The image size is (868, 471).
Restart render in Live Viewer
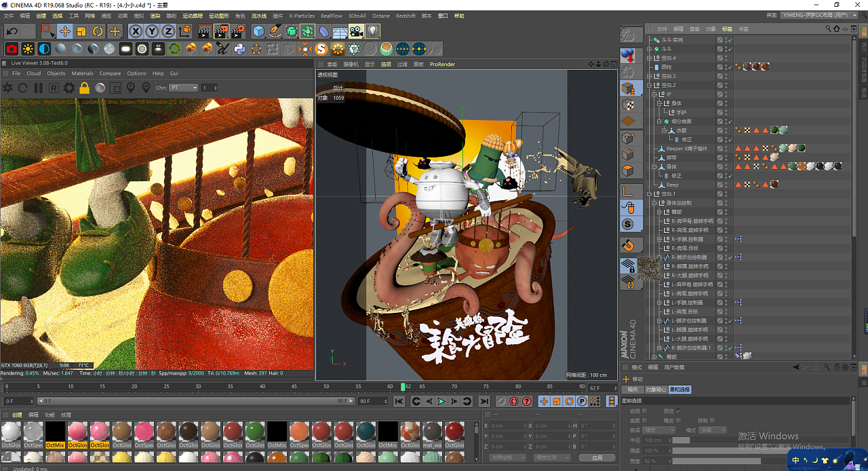tap(23, 88)
